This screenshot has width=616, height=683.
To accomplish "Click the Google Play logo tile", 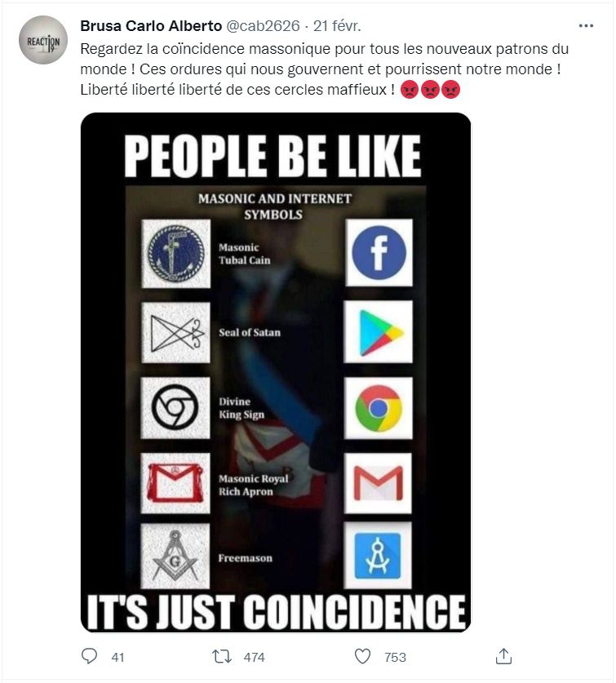I will click(378, 331).
